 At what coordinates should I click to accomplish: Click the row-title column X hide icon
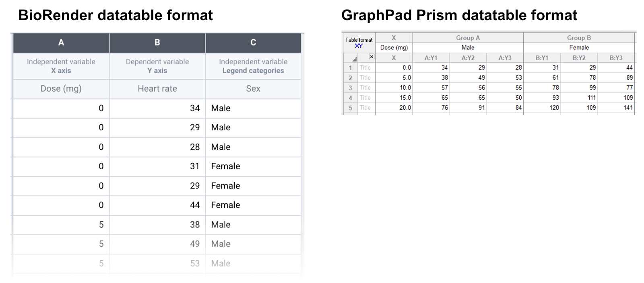[x=372, y=57]
